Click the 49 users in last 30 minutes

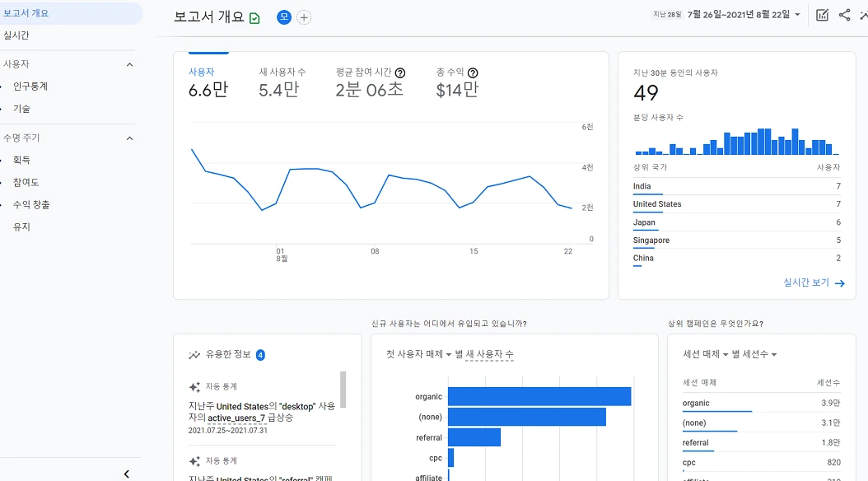point(646,93)
